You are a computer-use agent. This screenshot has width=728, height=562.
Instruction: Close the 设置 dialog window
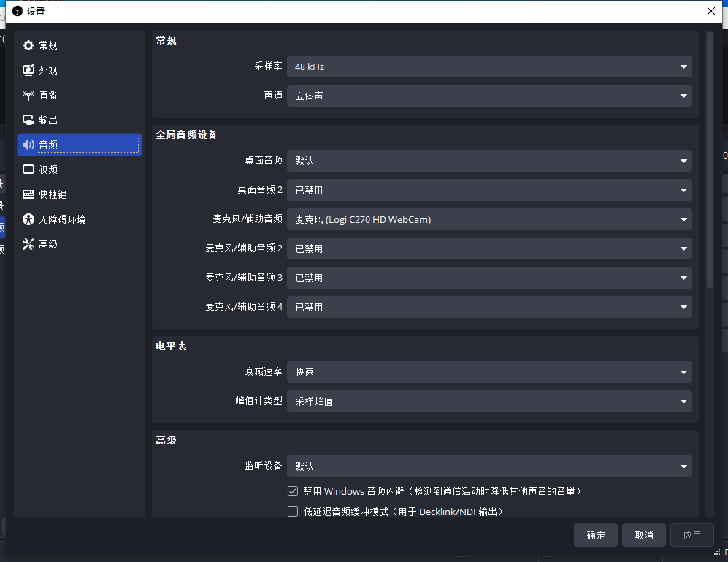(x=711, y=10)
